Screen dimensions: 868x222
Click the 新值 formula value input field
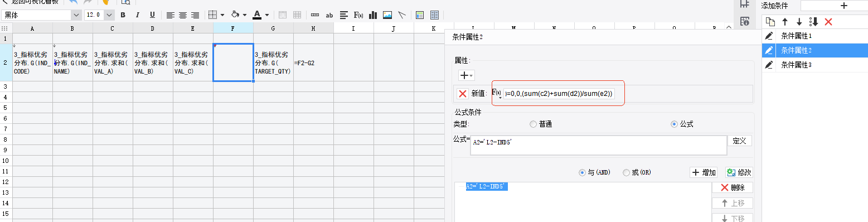click(559, 94)
